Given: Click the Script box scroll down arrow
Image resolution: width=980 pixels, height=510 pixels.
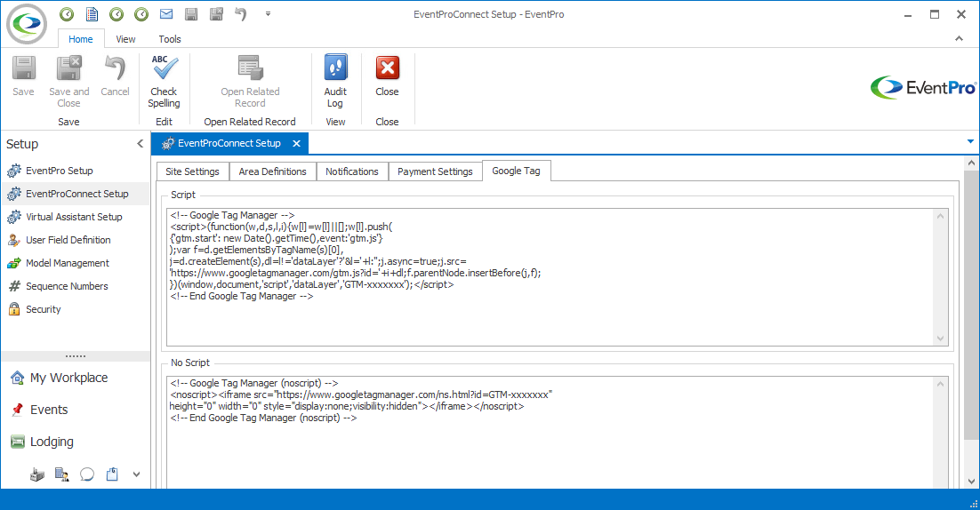Looking at the screenshot, I should coord(941,339).
